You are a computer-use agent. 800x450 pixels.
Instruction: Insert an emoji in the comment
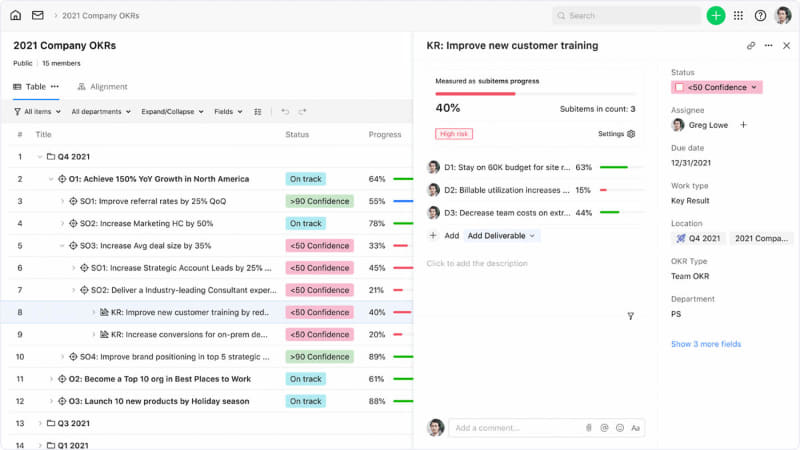pyautogui.click(x=620, y=428)
